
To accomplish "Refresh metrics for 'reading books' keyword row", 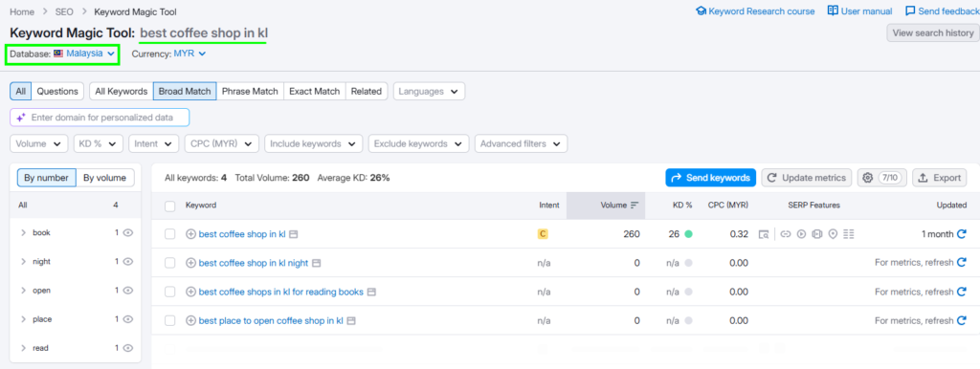I will pyautogui.click(x=962, y=292).
